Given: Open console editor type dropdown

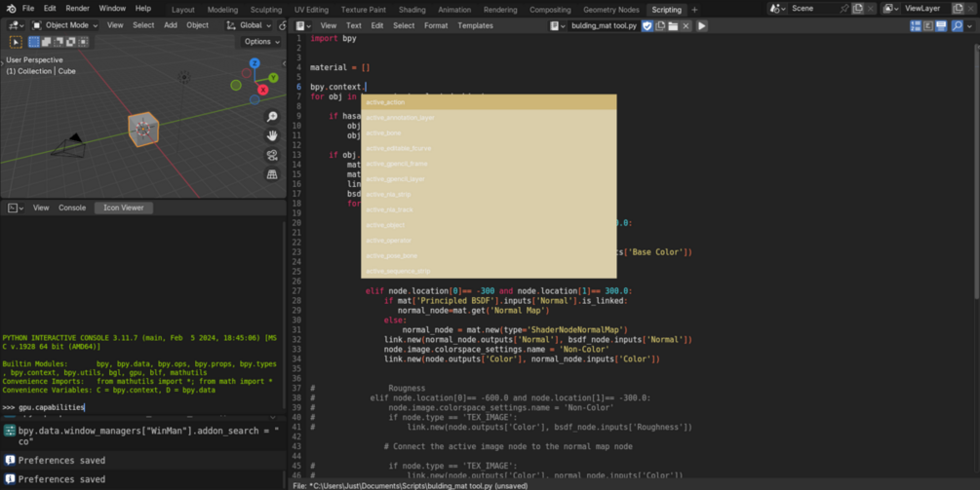Looking at the screenshot, I should click(x=16, y=207).
